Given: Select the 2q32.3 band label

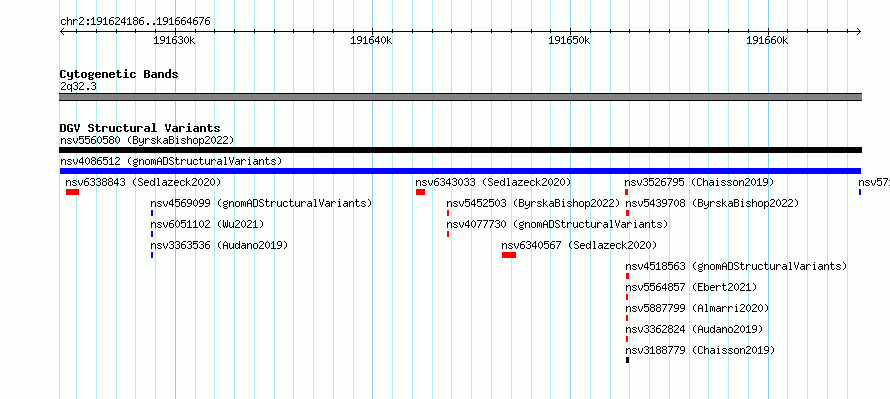Looking at the screenshot, I should coord(78,86).
